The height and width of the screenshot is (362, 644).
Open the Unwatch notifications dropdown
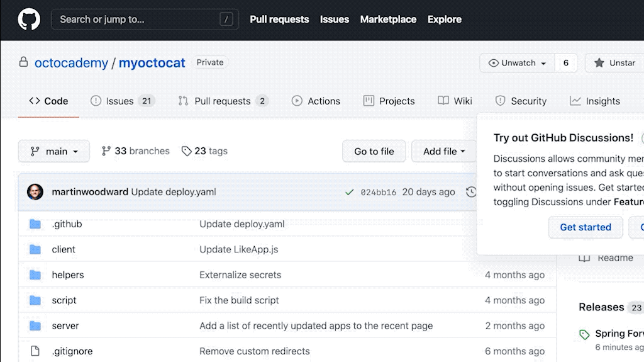pos(517,63)
